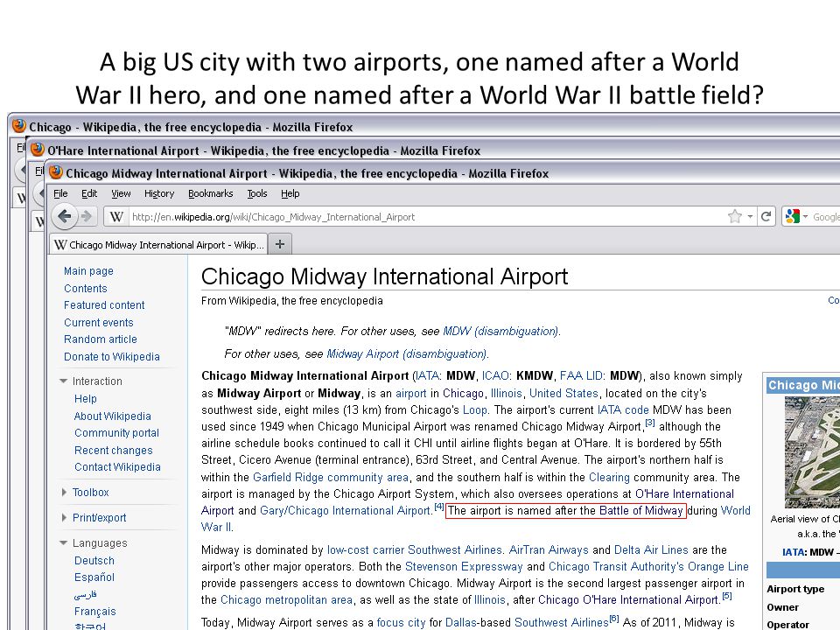The width and height of the screenshot is (840, 630).
Task: Open the Contact Wikipedia link
Action: [117, 467]
